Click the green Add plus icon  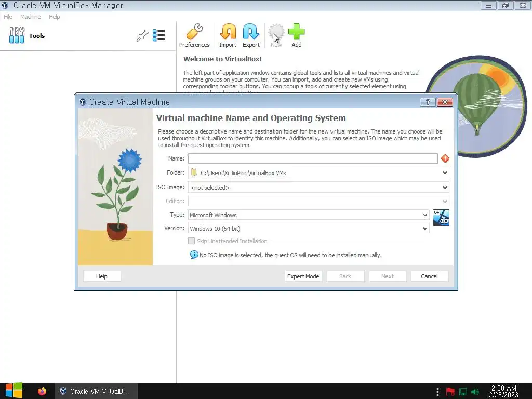[296, 32]
